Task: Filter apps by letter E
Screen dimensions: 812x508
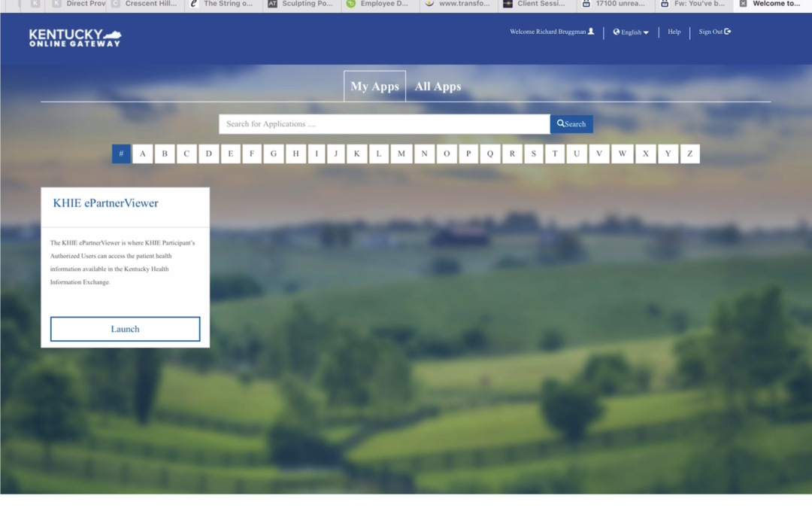Action: pyautogui.click(x=231, y=154)
